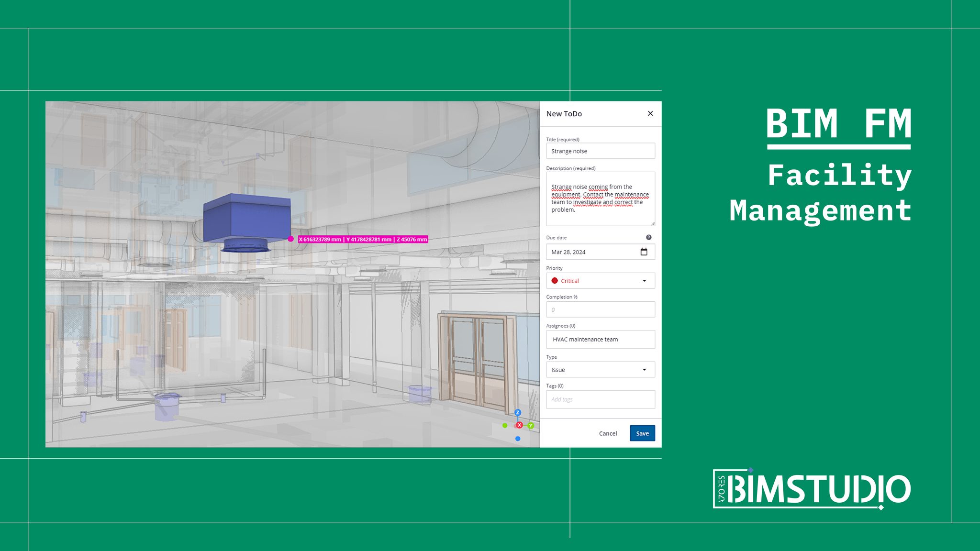The image size is (980, 551).
Task: Save the new ToDo
Action: tap(642, 433)
